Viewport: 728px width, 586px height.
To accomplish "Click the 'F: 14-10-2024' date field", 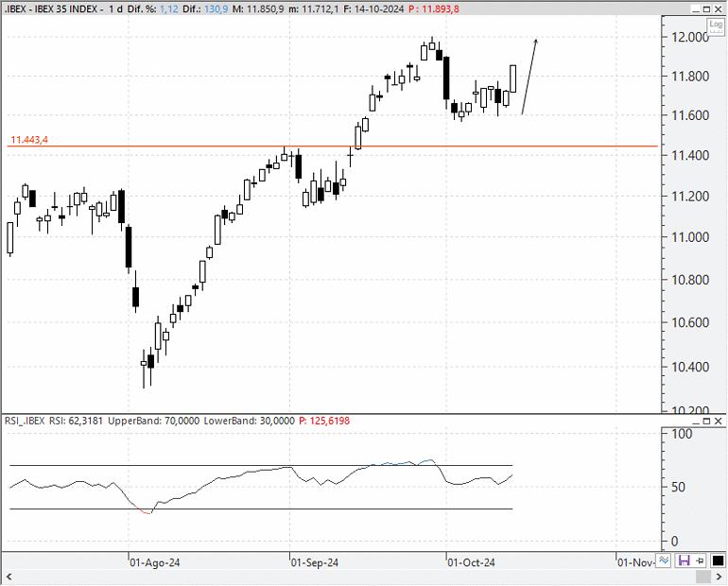I will coord(373,9).
